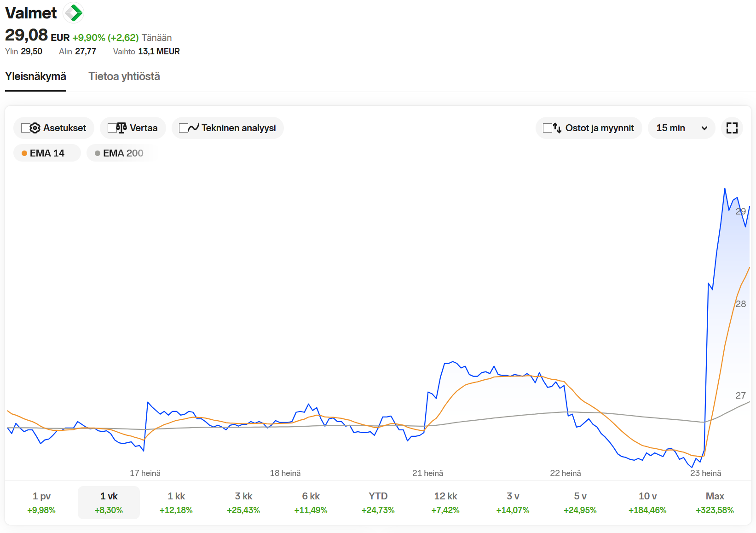This screenshot has height=533, width=756.
Task: Click the chart line icon for Tekninen analyysi
Action: (193, 128)
